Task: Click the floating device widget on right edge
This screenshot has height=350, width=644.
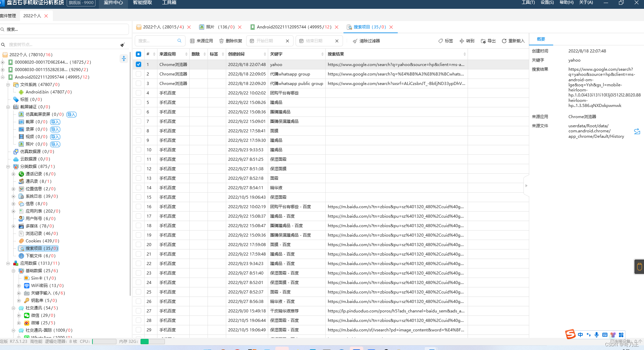Action: (639, 267)
